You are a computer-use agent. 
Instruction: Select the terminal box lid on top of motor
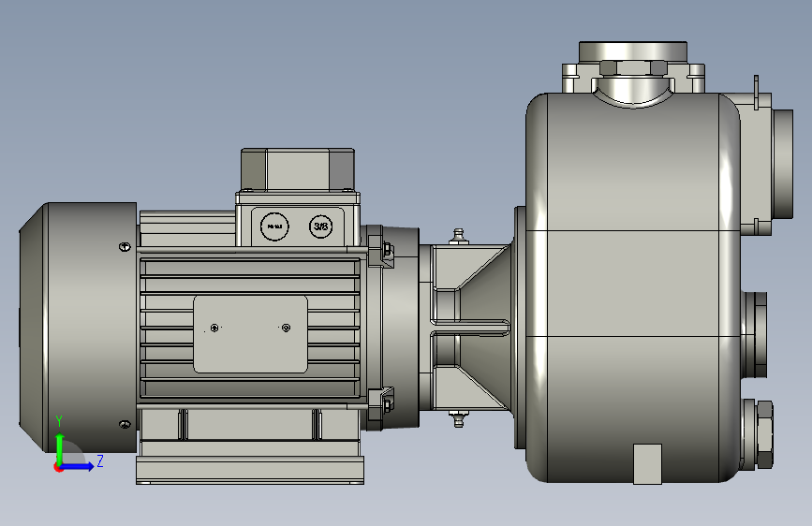(x=298, y=169)
